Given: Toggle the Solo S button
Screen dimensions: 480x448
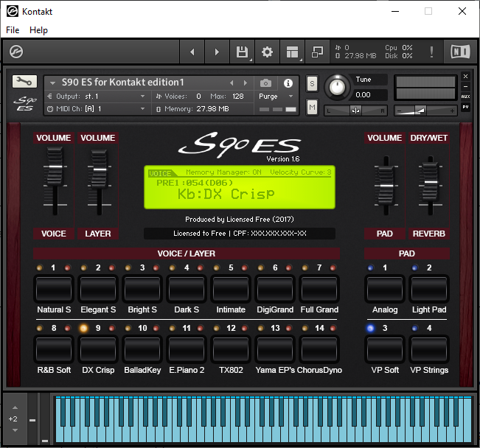Looking at the screenshot, I should (312, 83).
